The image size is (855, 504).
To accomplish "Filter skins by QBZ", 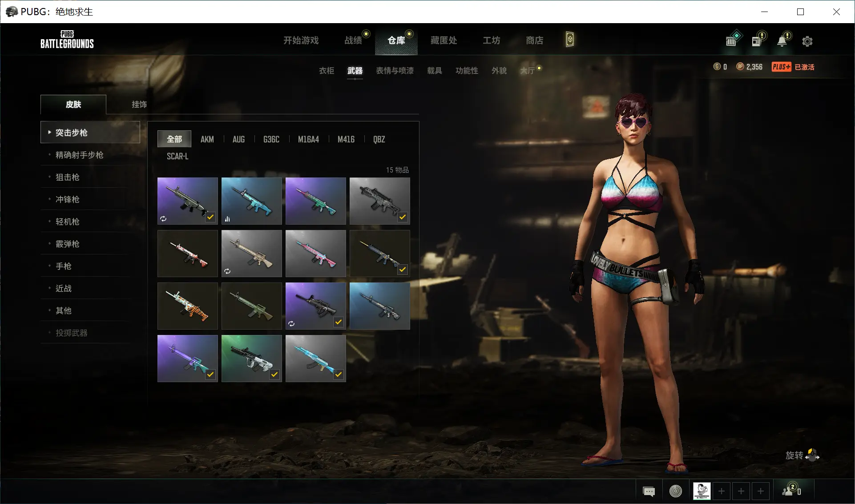I will [x=379, y=139].
